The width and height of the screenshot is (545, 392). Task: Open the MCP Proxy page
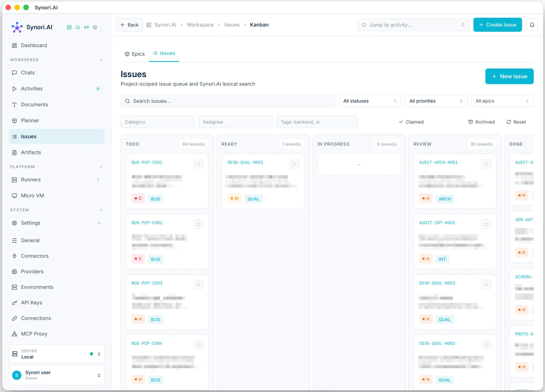click(57, 334)
